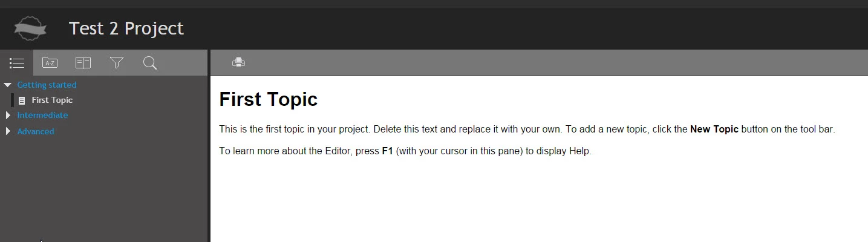868x242 pixels.
Task: Click the page icon beside First Topic
Action: click(x=22, y=100)
